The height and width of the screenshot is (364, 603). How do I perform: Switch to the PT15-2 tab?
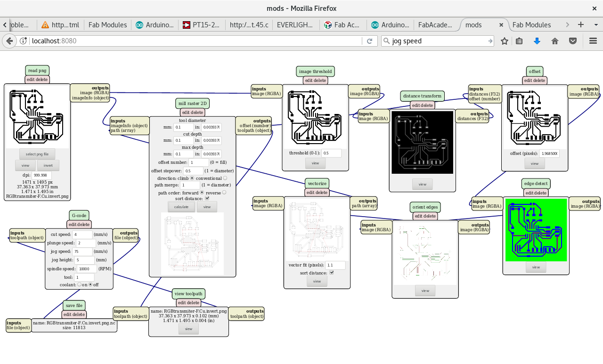point(201,25)
